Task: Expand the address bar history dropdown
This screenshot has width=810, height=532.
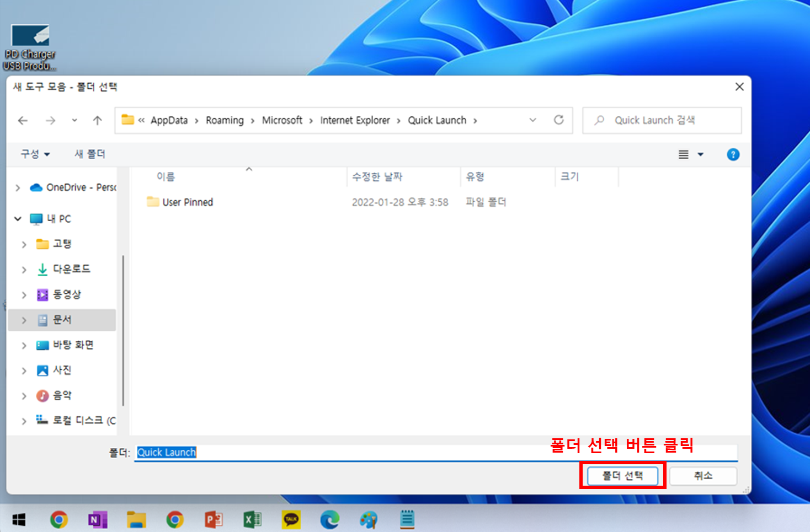Action: pyautogui.click(x=532, y=120)
